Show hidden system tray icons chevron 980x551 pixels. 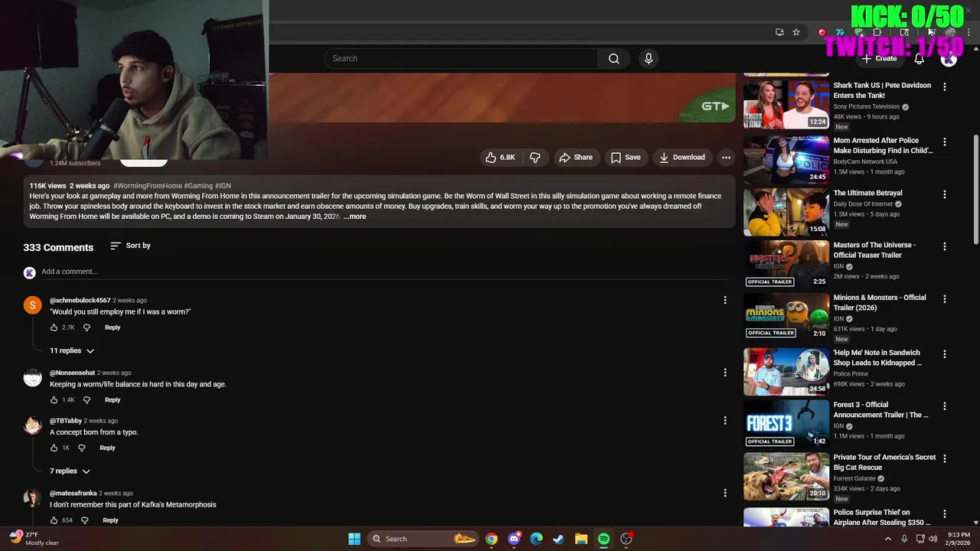tap(888, 539)
